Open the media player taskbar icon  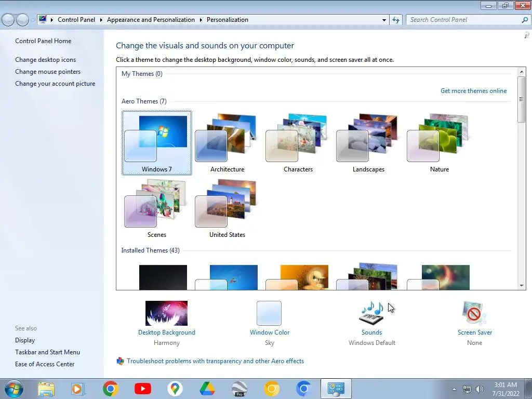click(x=77, y=389)
